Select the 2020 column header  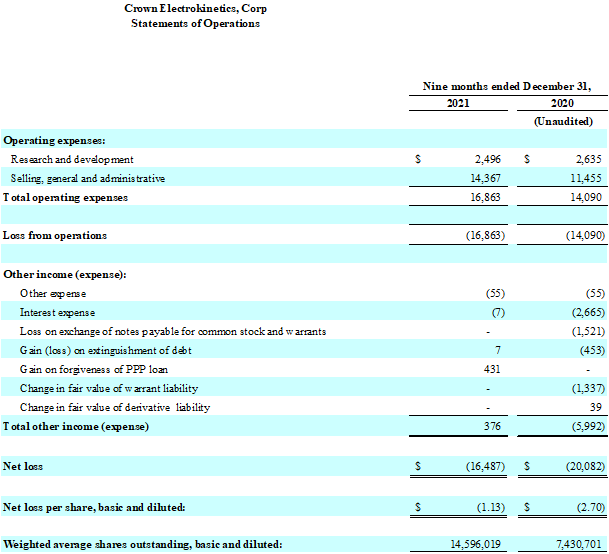pyautogui.click(x=562, y=104)
